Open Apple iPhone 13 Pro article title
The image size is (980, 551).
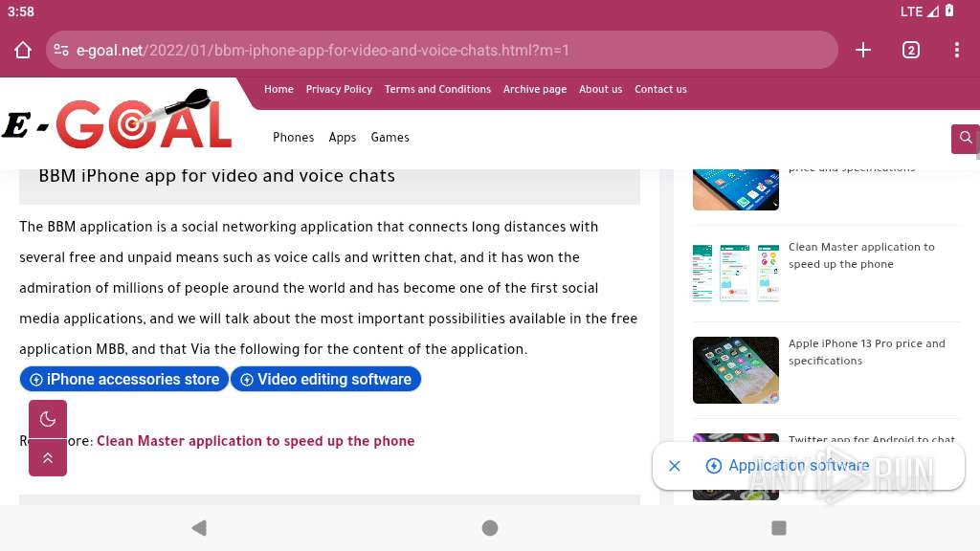[x=866, y=352]
